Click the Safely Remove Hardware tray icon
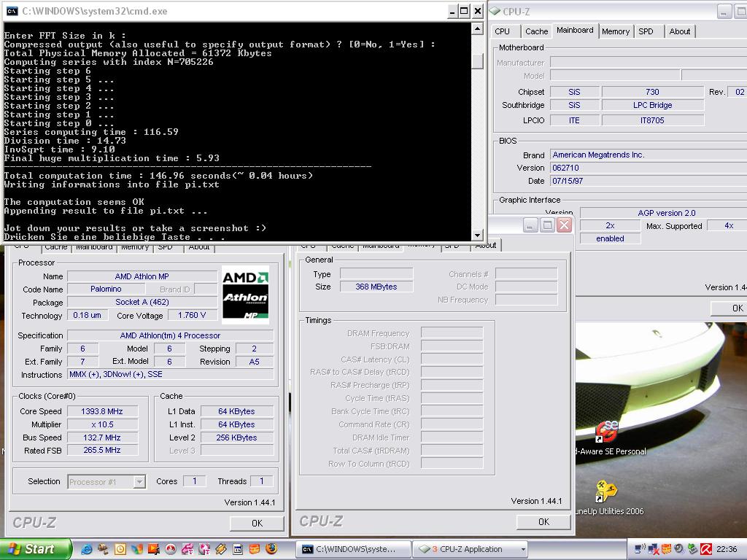This screenshot has height=560, width=747. point(693,549)
